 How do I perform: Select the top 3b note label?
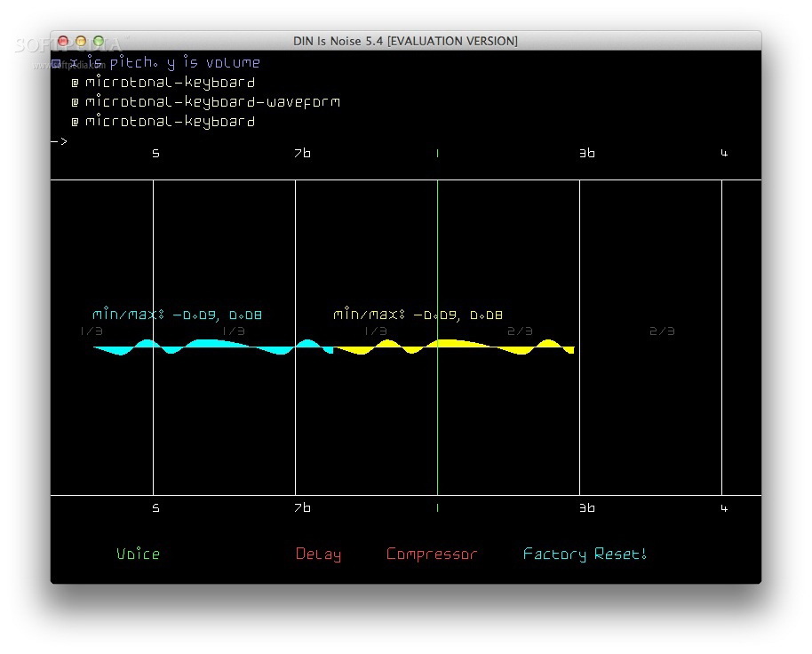coord(587,153)
